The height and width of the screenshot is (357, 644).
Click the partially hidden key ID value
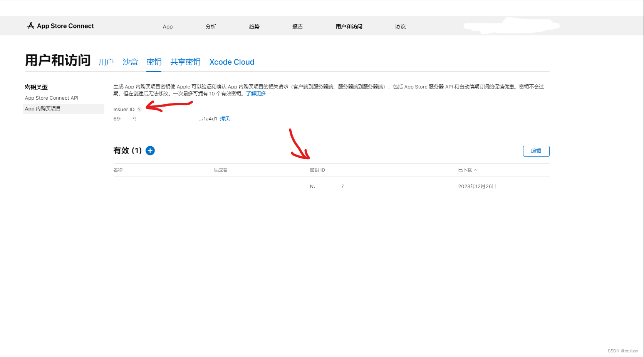coord(327,187)
